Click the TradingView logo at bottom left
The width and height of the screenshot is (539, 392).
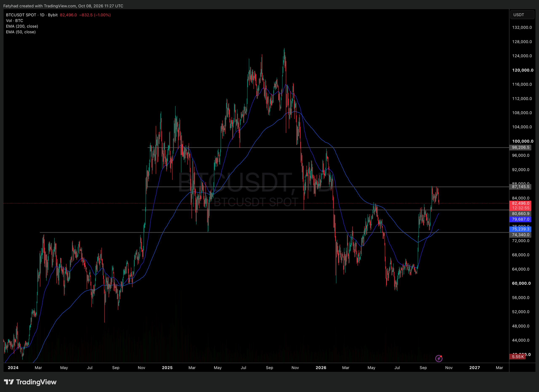[x=30, y=382]
